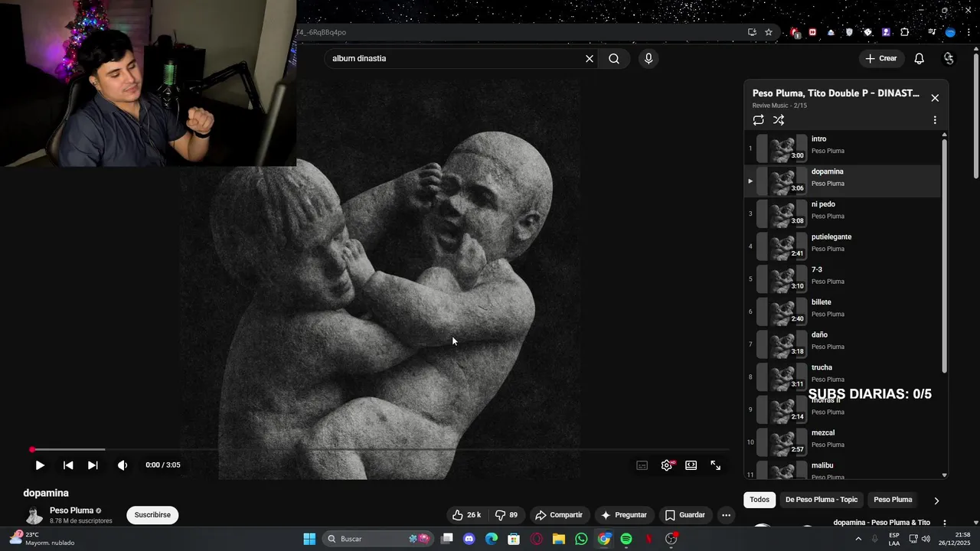
Task: Open Peso Pluma channel name link
Action: (71, 510)
